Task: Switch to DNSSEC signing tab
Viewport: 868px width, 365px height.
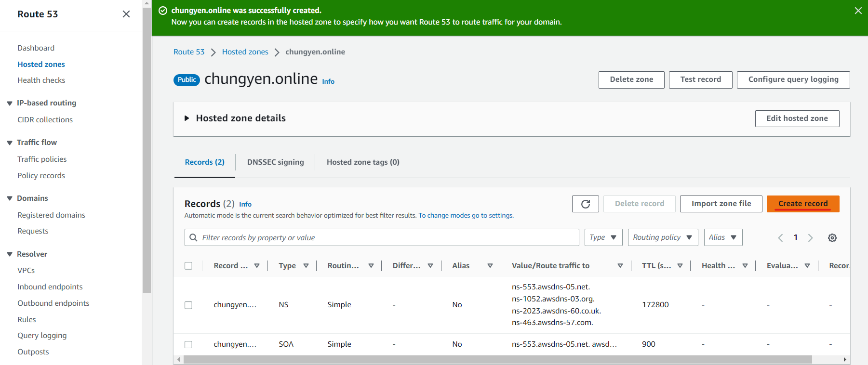Action: click(276, 162)
